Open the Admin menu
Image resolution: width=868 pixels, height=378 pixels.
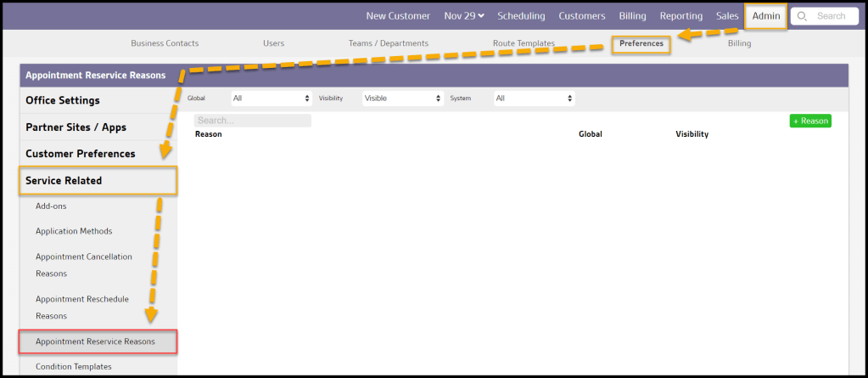765,16
